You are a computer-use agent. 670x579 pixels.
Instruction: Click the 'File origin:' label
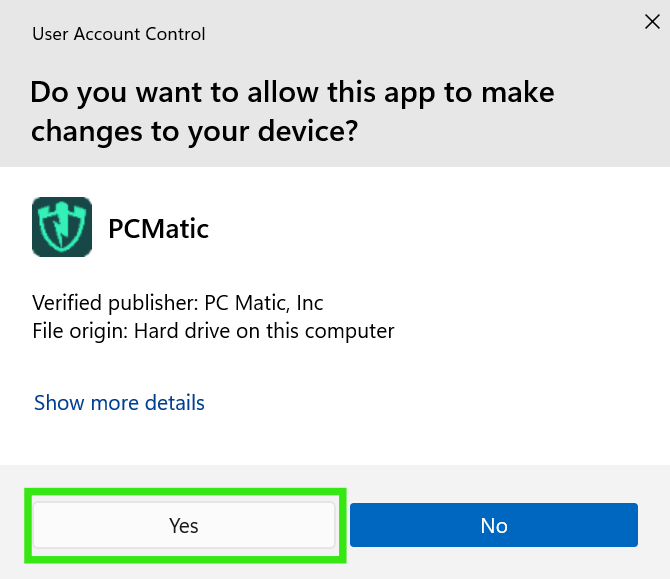tap(80, 331)
